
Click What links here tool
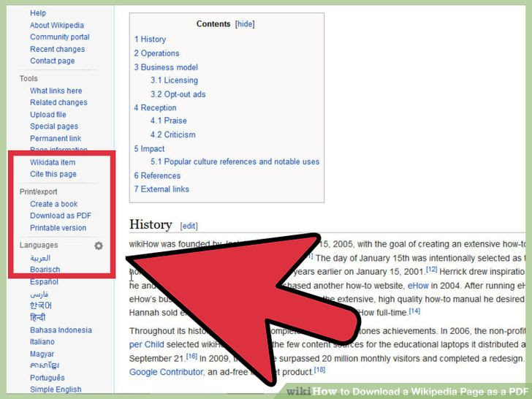coord(56,91)
